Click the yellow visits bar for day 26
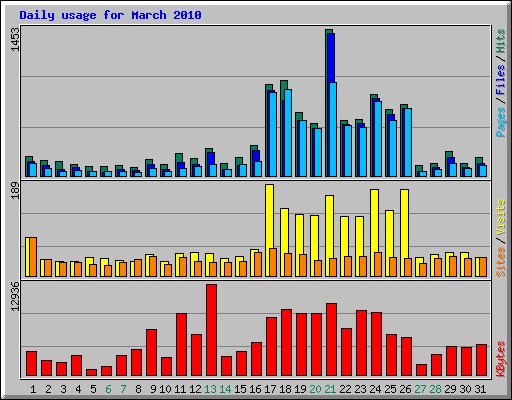 pyautogui.click(x=404, y=233)
